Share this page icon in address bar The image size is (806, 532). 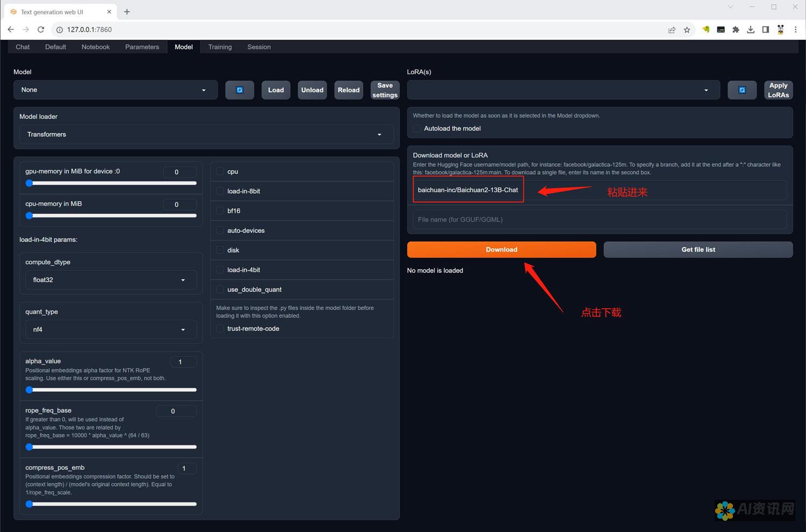click(x=672, y=30)
